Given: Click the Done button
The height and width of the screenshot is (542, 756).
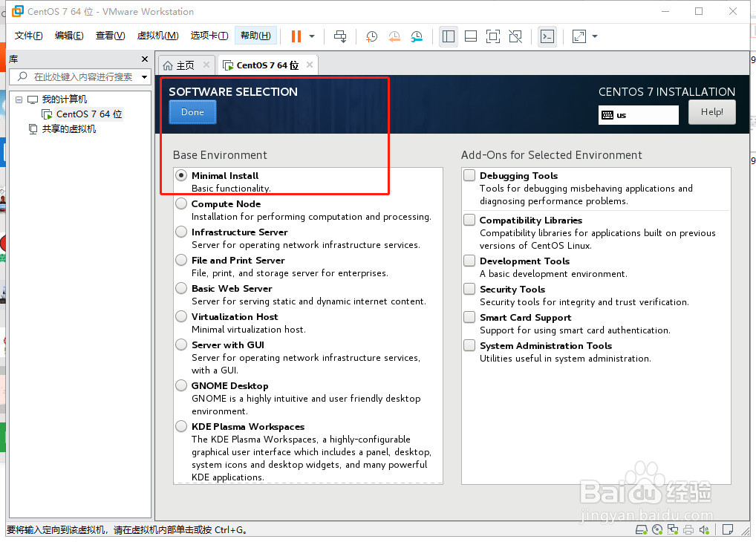Looking at the screenshot, I should (x=192, y=112).
